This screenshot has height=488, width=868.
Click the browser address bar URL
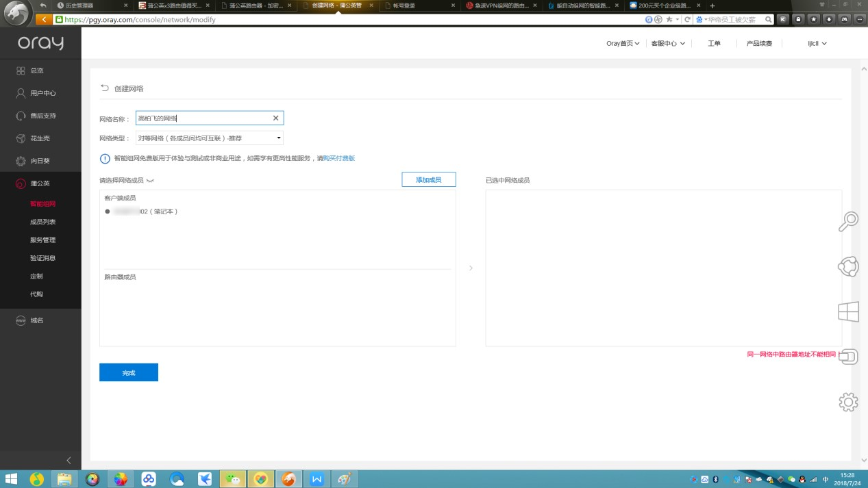(x=140, y=20)
